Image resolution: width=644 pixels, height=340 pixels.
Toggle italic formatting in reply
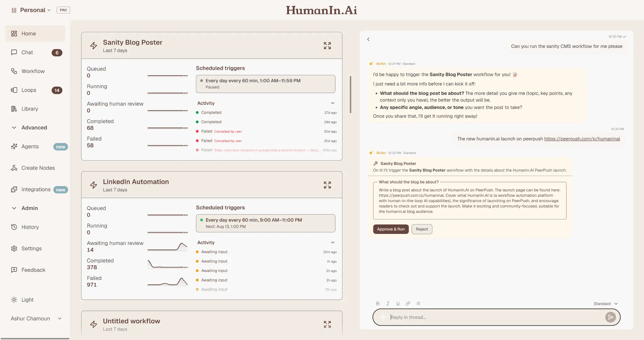[x=388, y=303]
